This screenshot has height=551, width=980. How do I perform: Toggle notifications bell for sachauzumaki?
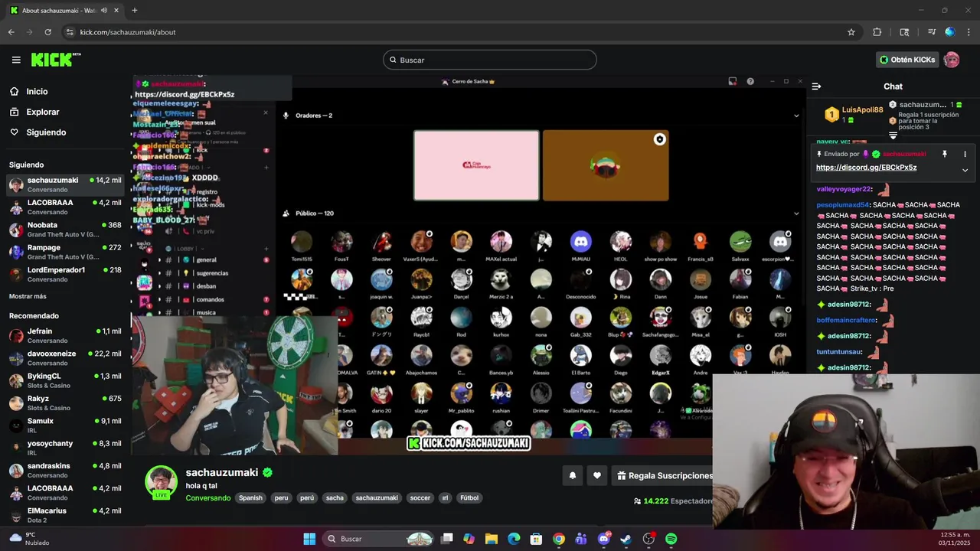click(x=572, y=475)
